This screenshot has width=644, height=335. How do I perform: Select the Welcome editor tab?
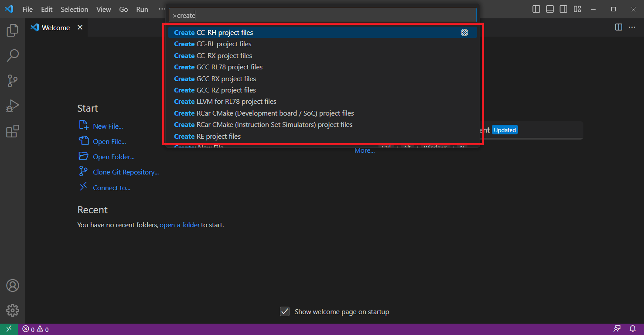coord(57,27)
